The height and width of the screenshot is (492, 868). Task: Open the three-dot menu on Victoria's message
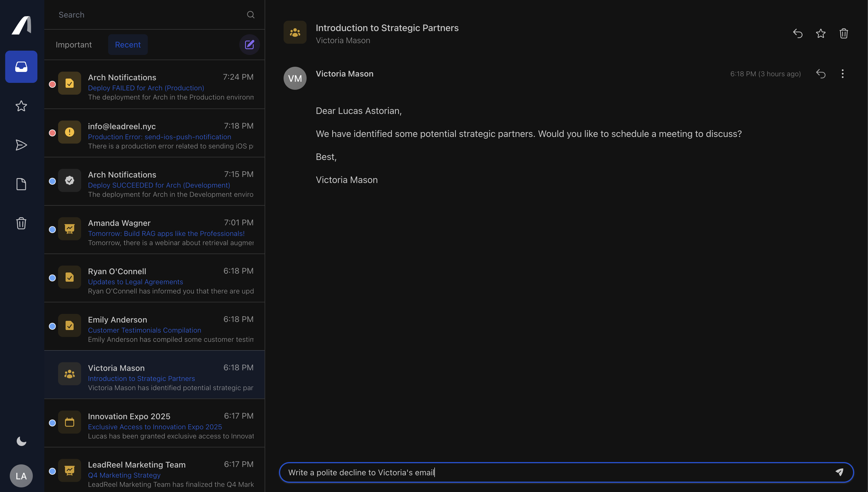tap(842, 74)
